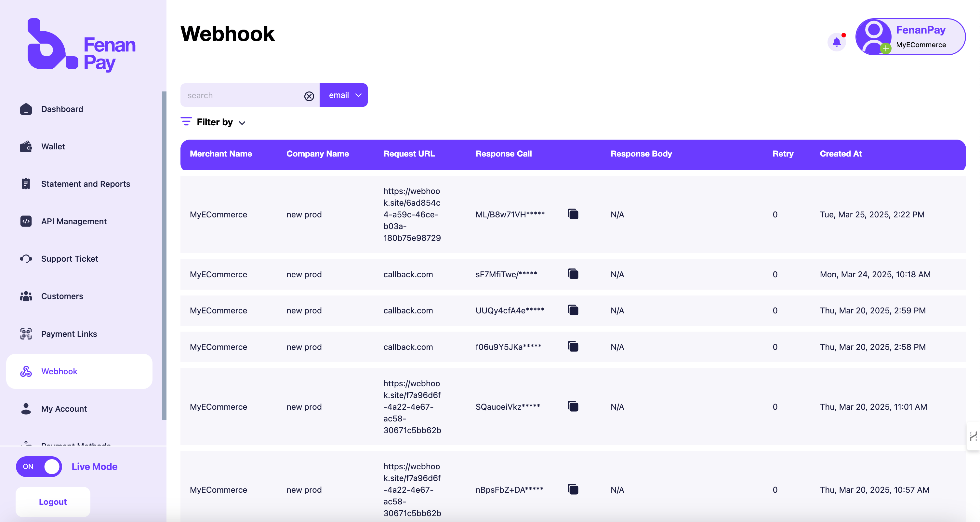Select My Account in sidebar
This screenshot has width=980, height=522.
coord(64,409)
